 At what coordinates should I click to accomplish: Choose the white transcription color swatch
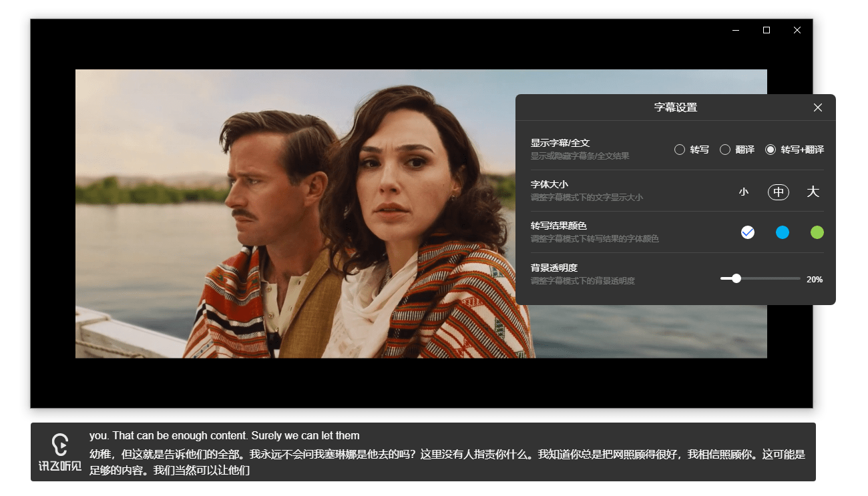coord(748,232)
